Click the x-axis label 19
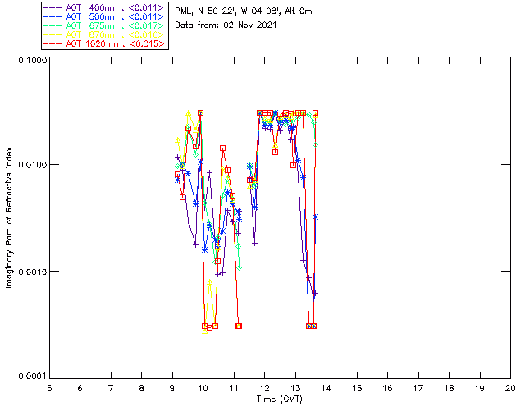Viewport: 525px width, 420px height. click(x=480, y=388)
